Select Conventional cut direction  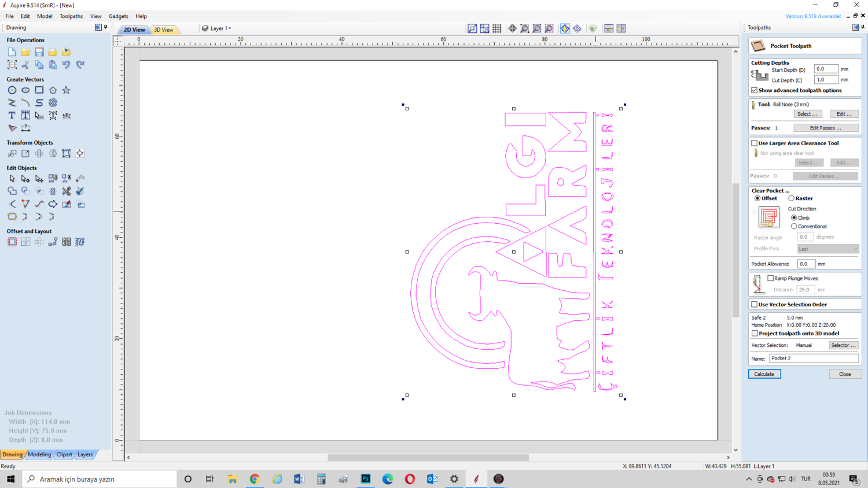point(794,227)
